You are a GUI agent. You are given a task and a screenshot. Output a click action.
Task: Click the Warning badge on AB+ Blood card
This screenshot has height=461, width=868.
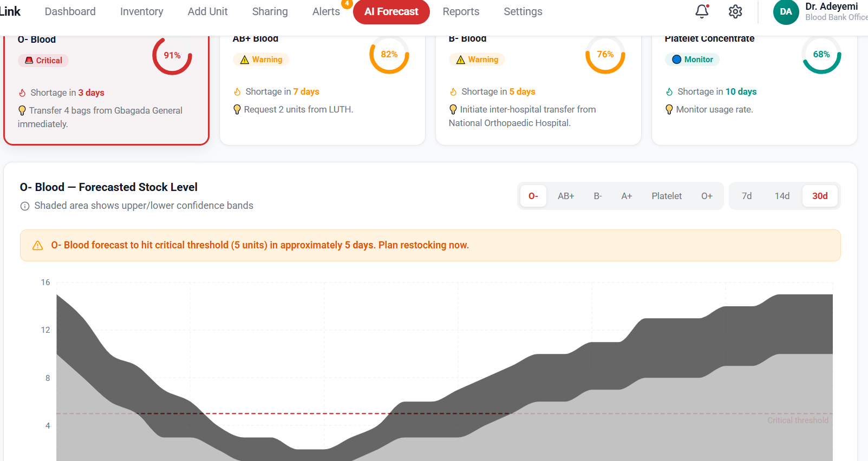click(x=261, y=60)
